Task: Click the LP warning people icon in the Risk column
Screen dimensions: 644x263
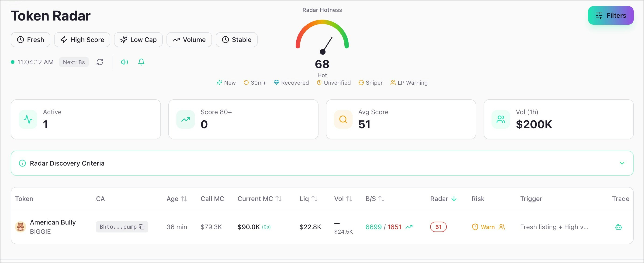Action: (502, 227)
